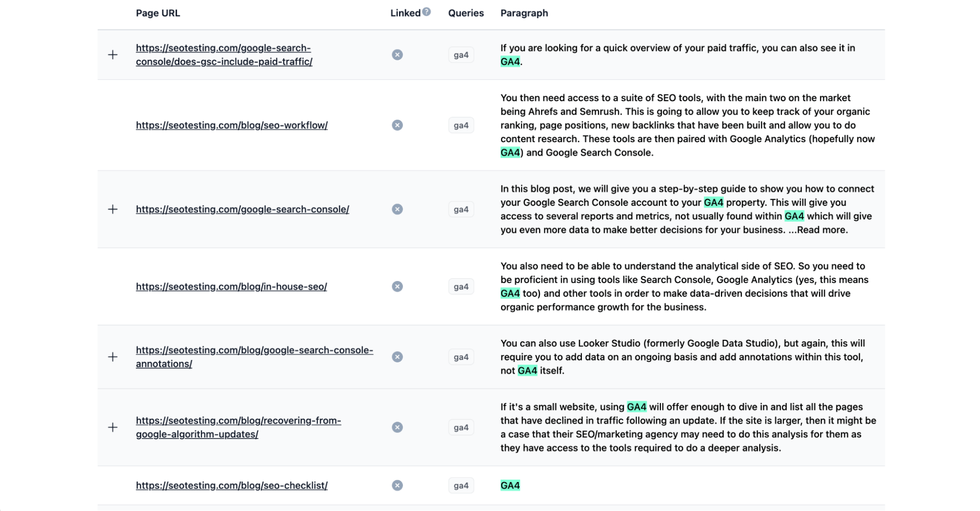This screenshot has height=511, width=980.
Task: Click the ga4 query badge on the seo-checklist row
Action: point(460,485)
